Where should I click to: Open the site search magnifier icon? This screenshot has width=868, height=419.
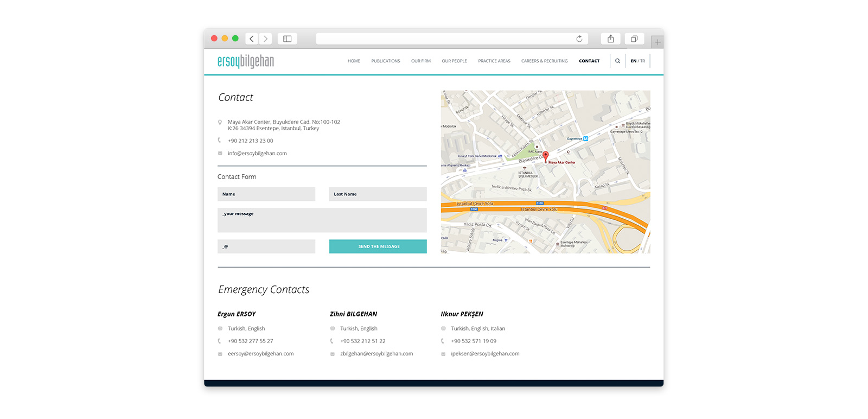pos(617,61)
